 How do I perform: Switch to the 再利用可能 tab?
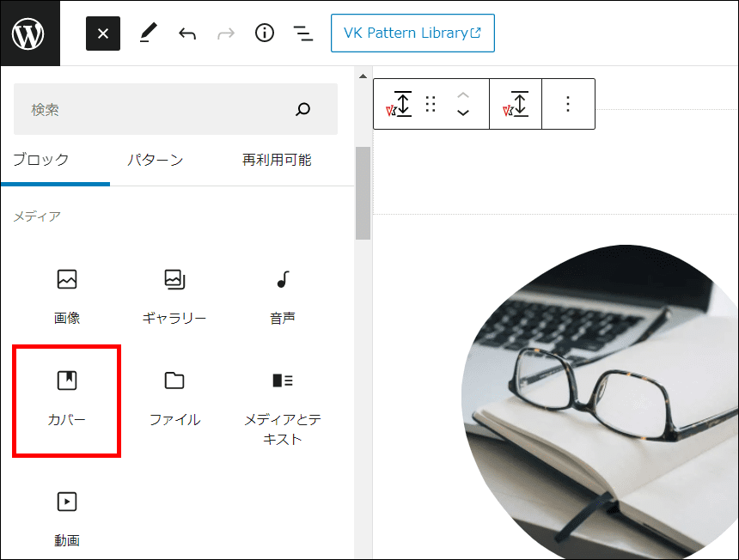277,160
